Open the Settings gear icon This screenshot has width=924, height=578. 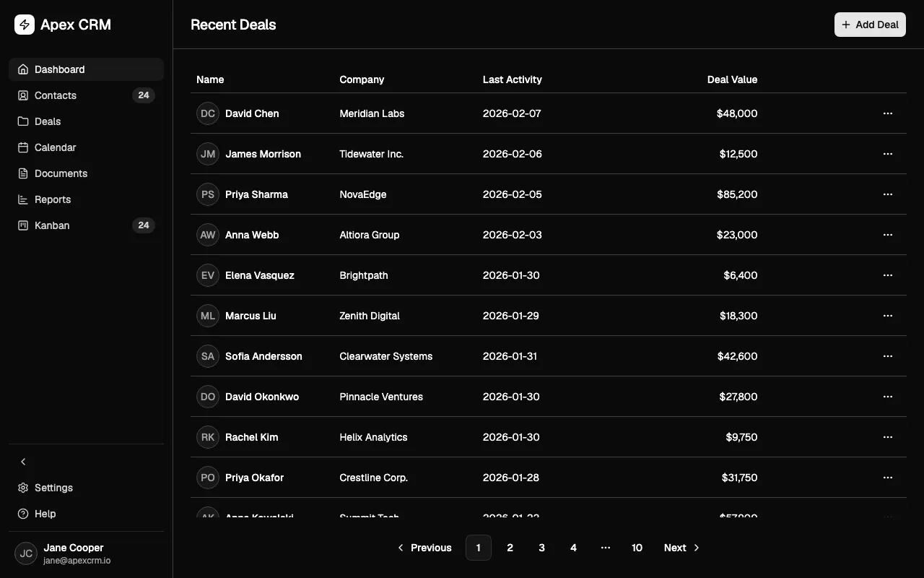click(23, 488)
